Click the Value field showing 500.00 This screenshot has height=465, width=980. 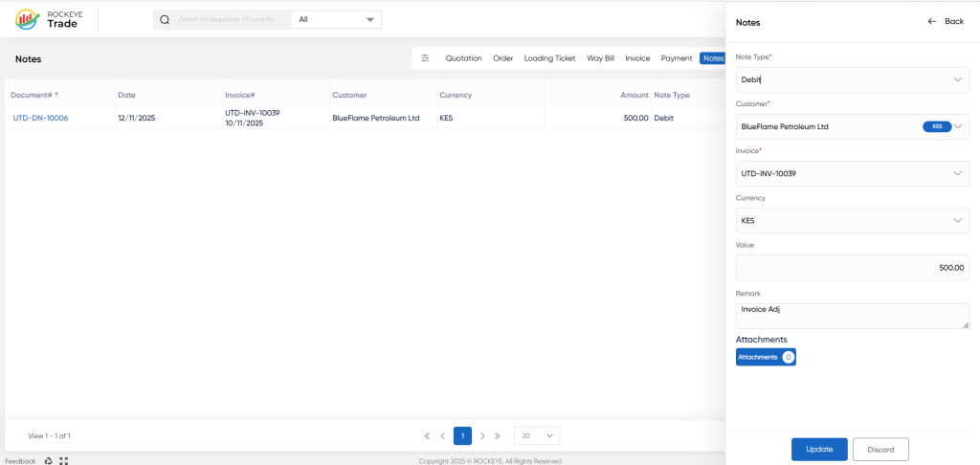(x=853, y=268)
